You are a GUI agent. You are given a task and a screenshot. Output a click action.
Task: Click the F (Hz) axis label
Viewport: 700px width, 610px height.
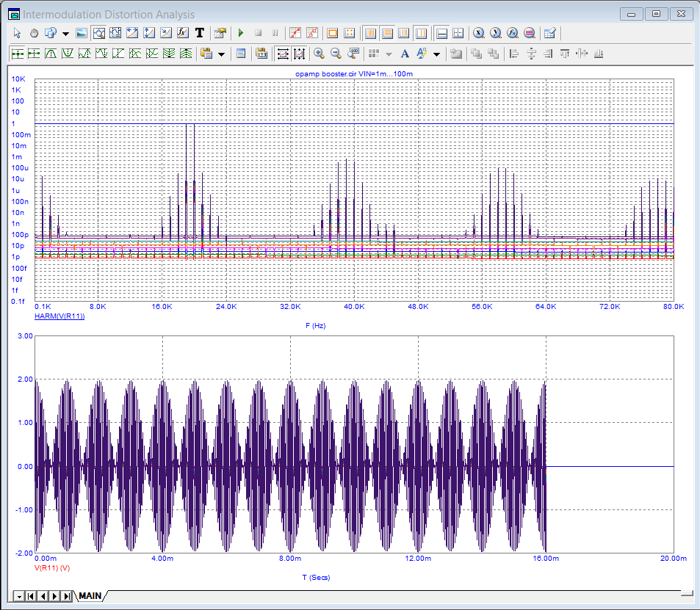(x=315, y=326)
